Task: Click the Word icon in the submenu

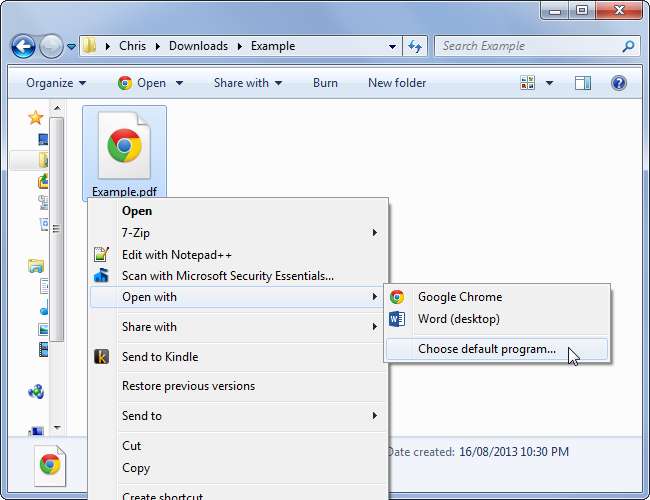Action: point(397,319)
